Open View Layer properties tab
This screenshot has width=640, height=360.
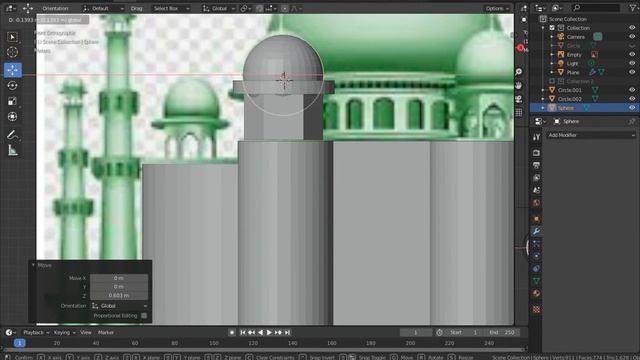click(536, 178)
